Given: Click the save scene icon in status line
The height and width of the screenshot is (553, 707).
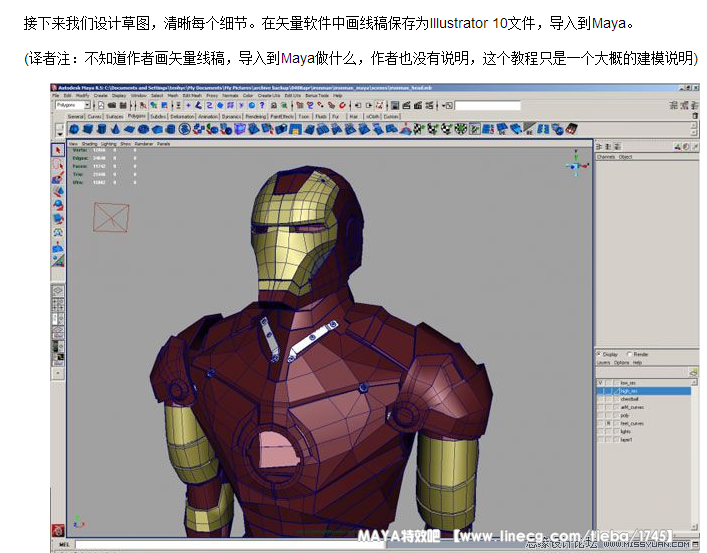Looking at the screenshot, I should 123,105.
